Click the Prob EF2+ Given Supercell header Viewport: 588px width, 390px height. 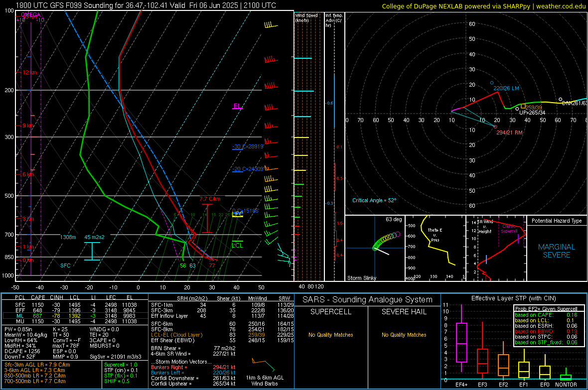point(546,309)
